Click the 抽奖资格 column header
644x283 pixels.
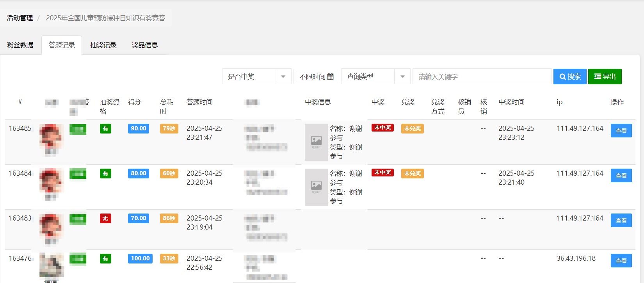[109, 107]
